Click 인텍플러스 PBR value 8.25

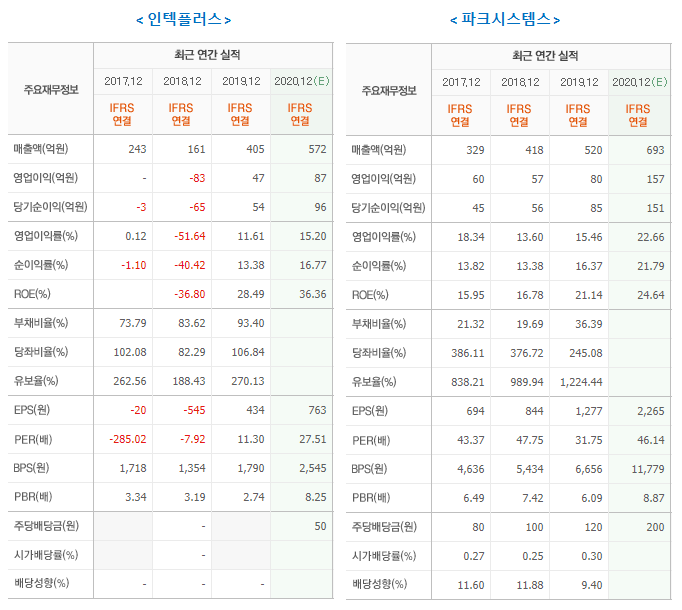point(316,497)
